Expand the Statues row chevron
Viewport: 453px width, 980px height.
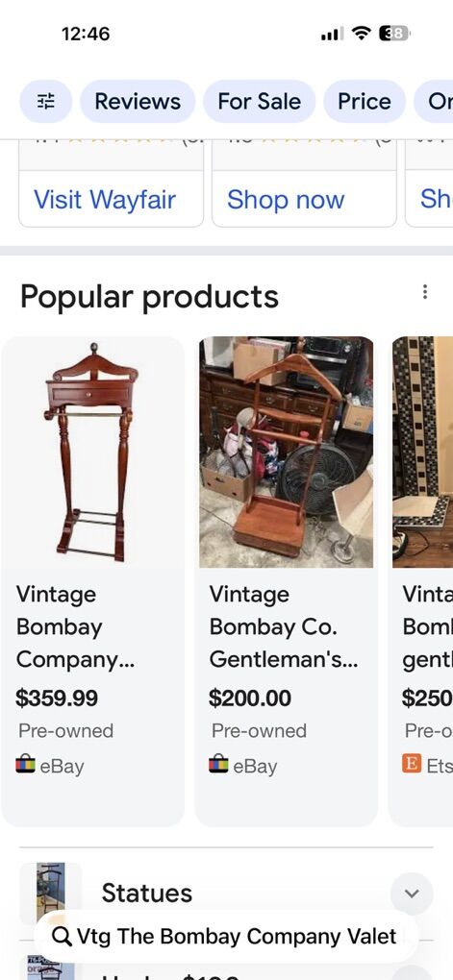point(412,894)
